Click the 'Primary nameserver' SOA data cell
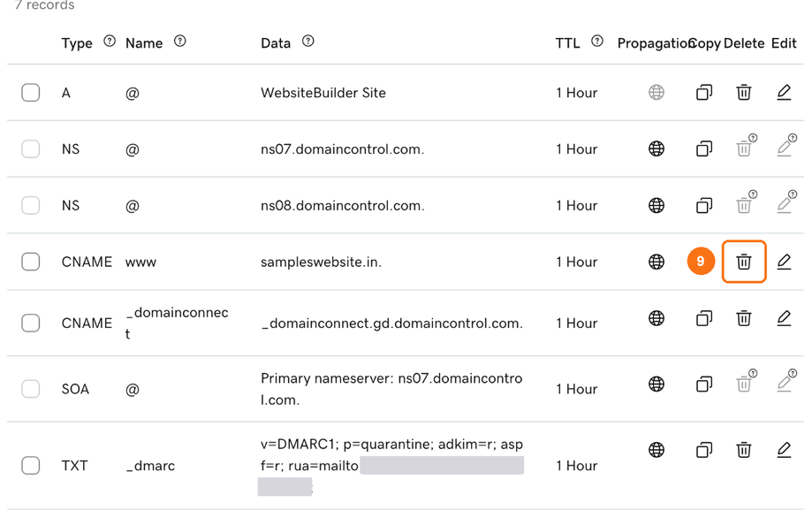 pyautogui.click(x=391, y=389)
